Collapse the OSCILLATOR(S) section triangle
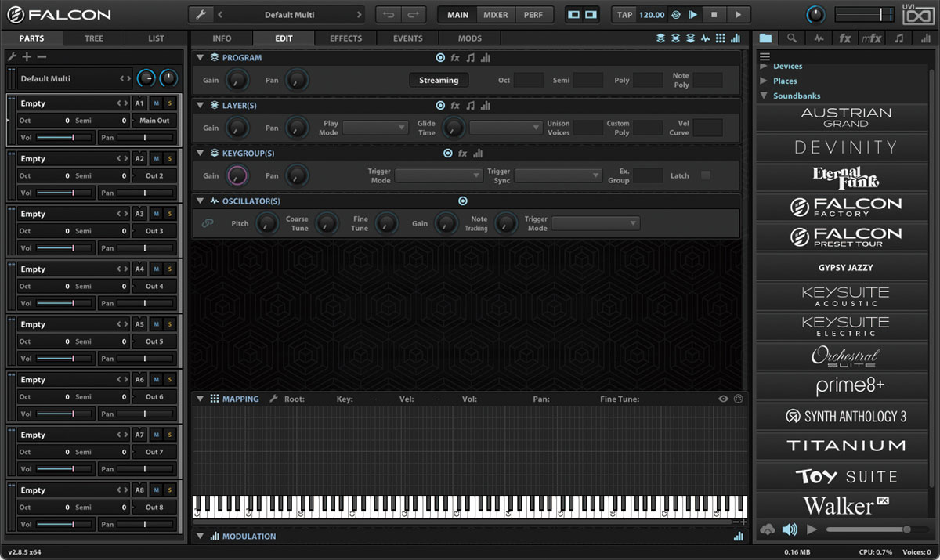 (201, 201)
